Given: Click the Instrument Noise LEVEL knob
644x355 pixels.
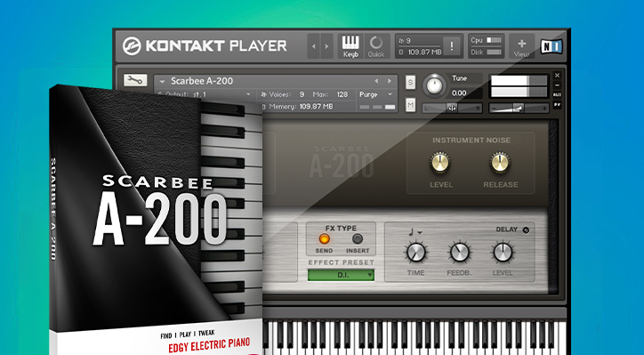Looking at the screenshot, I should click(x=440, y=162).
